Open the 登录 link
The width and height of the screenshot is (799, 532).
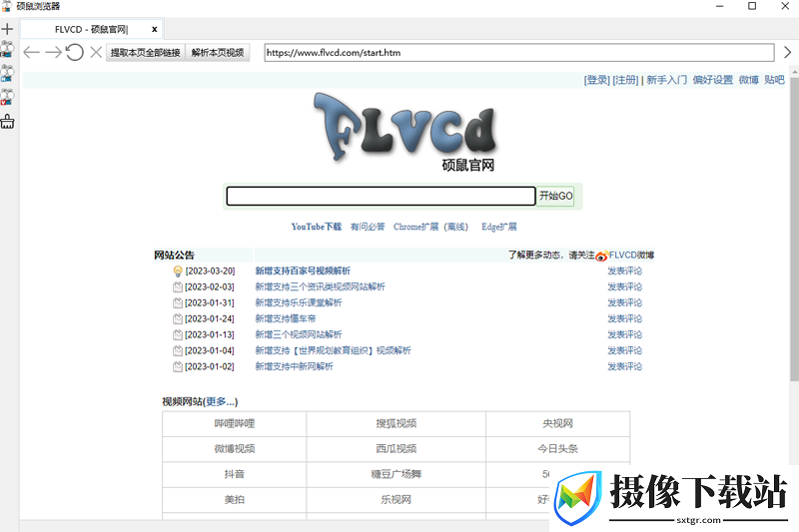pos(596,80)
